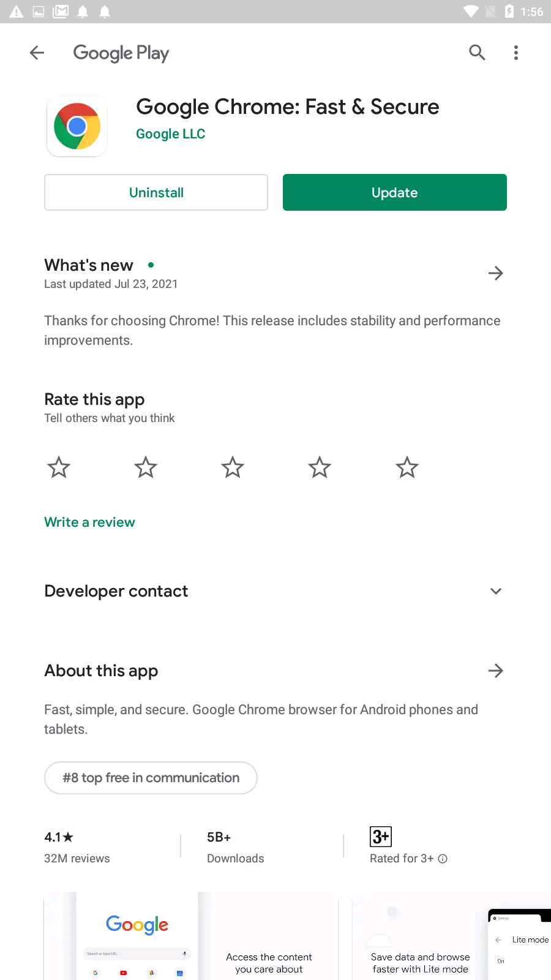Open the search magnifier icon

[x=477, y=53]
